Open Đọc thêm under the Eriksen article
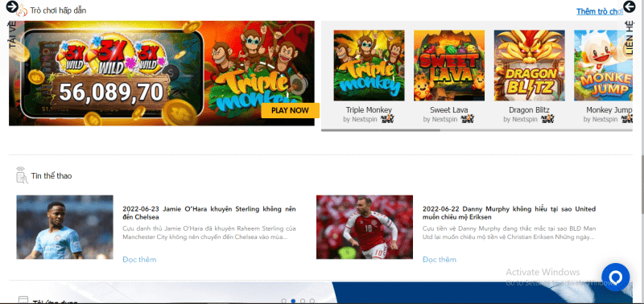644x304 pixels. (x=439, y=259)
